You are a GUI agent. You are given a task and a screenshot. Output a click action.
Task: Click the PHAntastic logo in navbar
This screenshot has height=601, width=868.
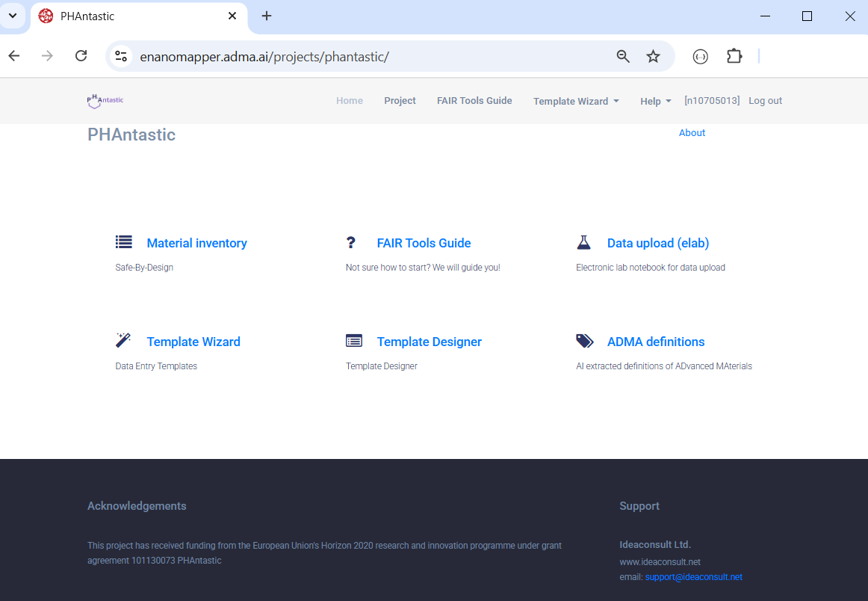(x=105, y=101)
